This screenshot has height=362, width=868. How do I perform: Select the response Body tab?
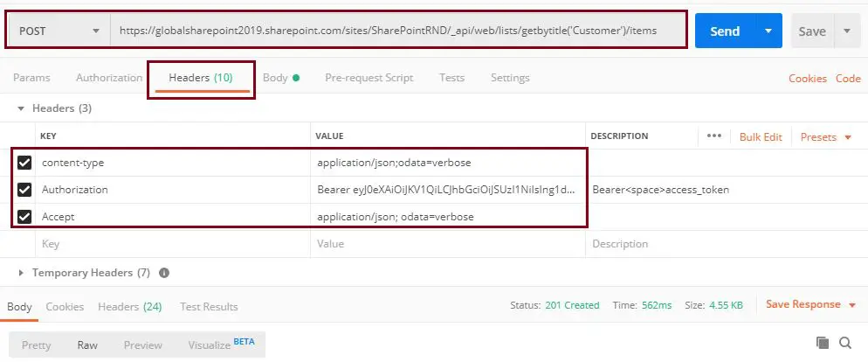click(x=19, y=307)
